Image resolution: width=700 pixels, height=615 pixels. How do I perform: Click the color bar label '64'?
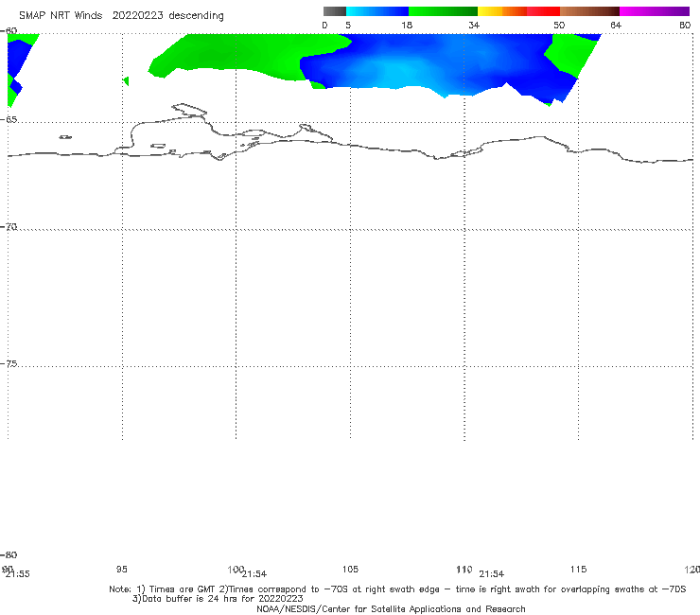pyautogui.click(x=616, y=26)
